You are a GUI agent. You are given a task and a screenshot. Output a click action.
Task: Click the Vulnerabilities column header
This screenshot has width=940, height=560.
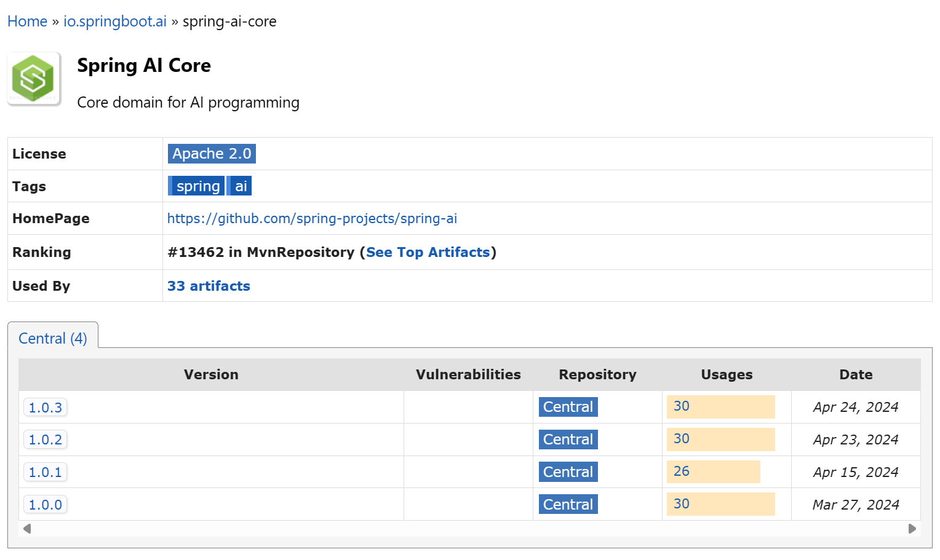click(x=468, y=374)
